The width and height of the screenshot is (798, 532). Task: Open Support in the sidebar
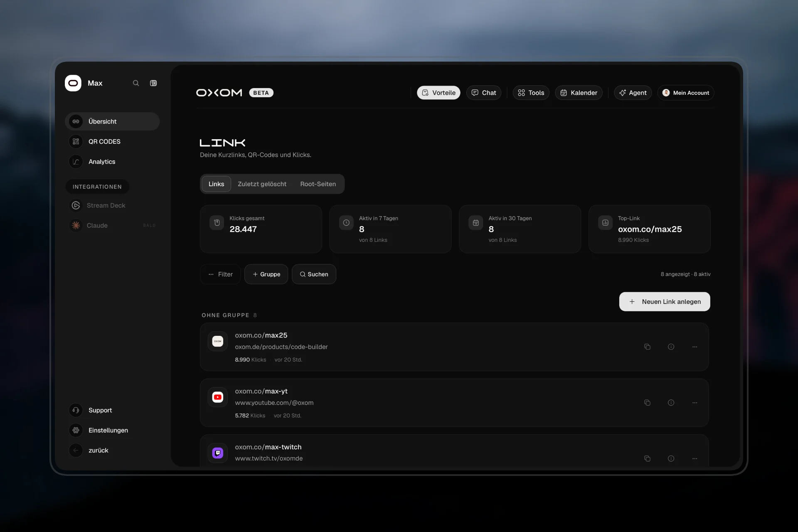(x=112, y=410)
